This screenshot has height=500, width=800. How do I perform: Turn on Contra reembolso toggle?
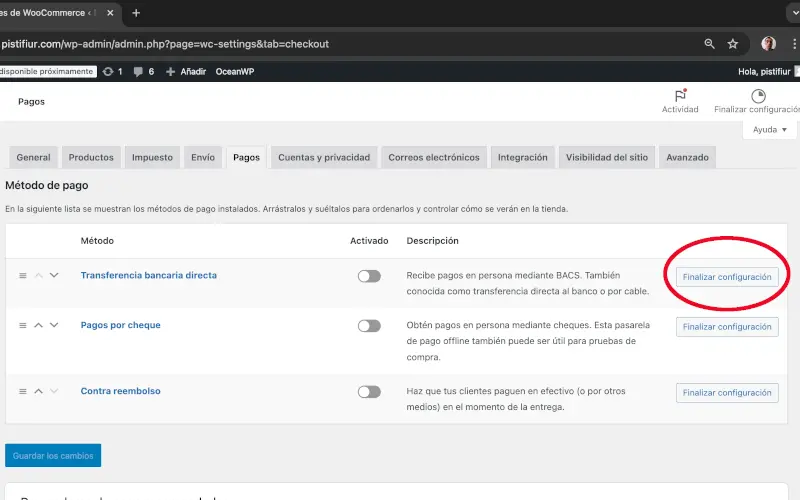click(x=369, y=392)
